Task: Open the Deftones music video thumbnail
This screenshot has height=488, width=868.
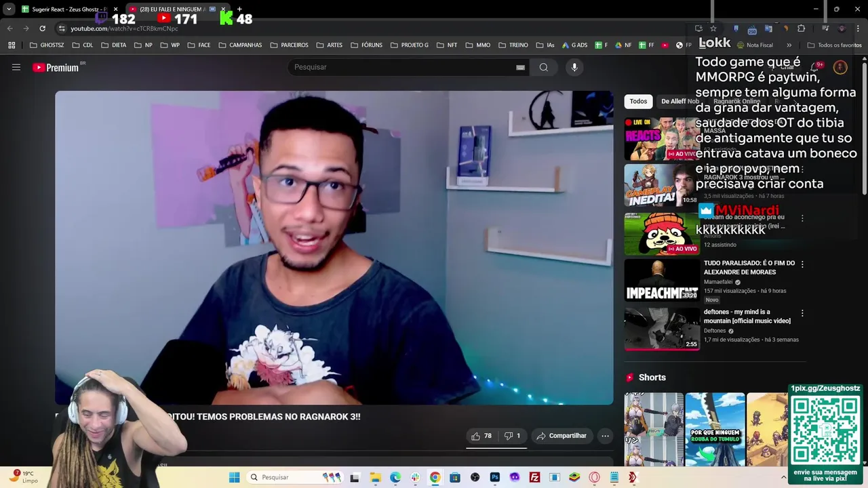Action: click(662, 329)
